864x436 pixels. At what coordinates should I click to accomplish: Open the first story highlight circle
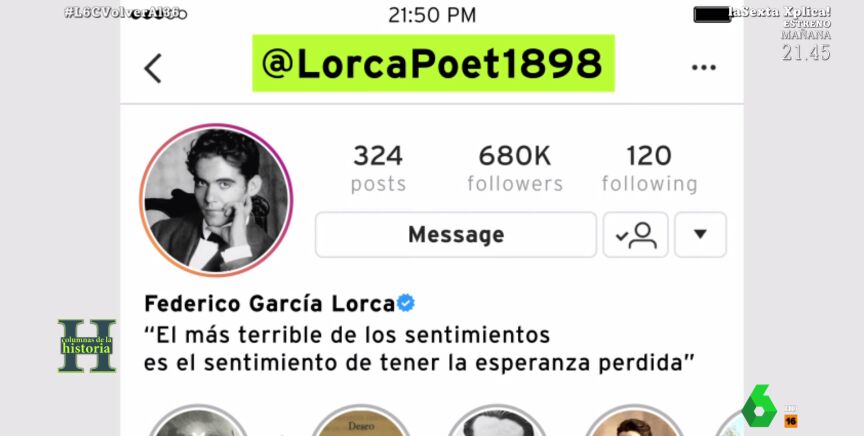(198, 422)
